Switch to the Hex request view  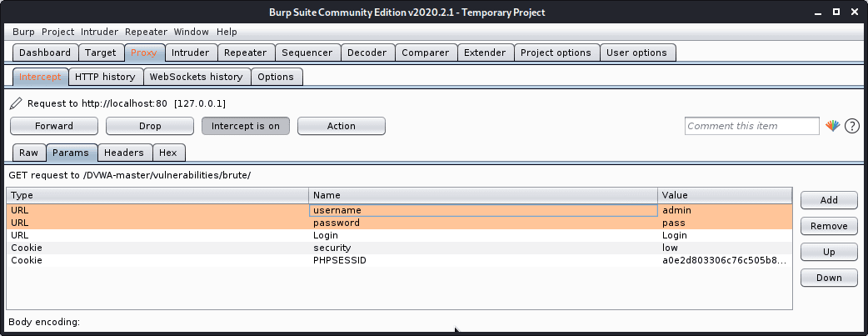(x=168, y=153)
